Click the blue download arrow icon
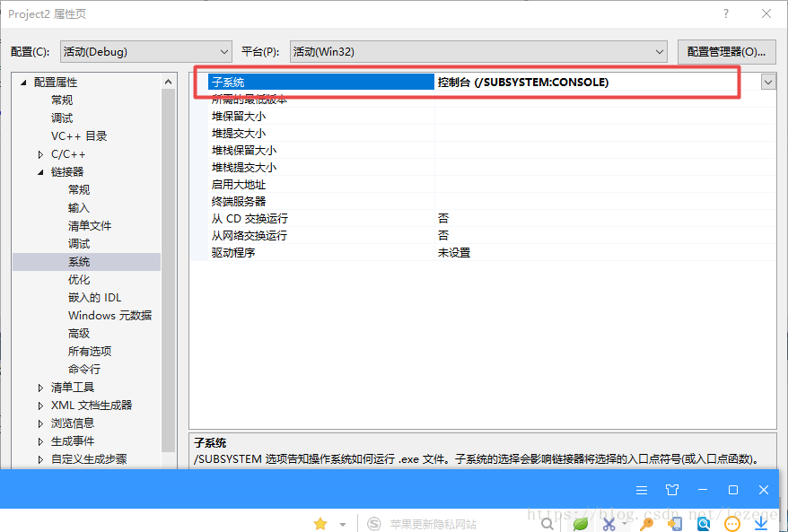 point(761,524)
